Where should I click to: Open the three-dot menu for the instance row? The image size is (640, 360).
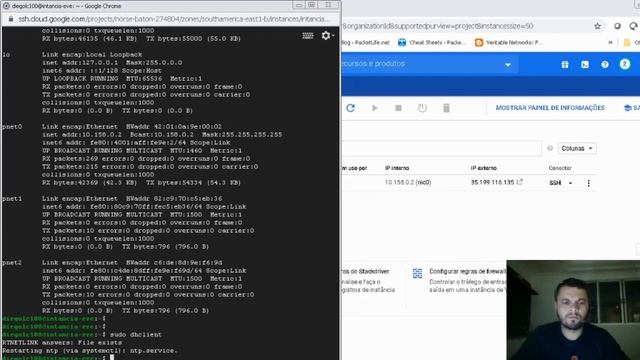point(589,183)
